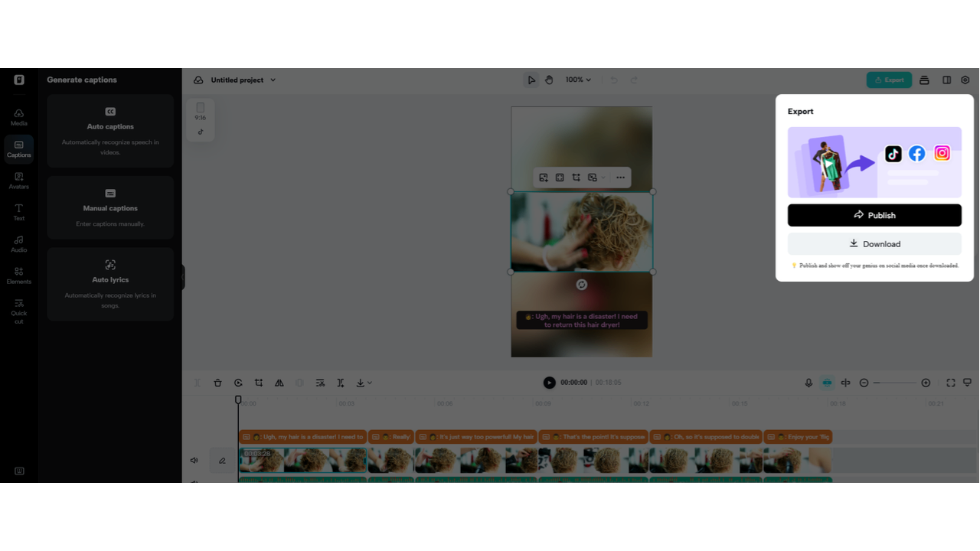980x551 pixels.
Task: Select the Delete clip icon in timeline toolbar
Action: (217, 383)
